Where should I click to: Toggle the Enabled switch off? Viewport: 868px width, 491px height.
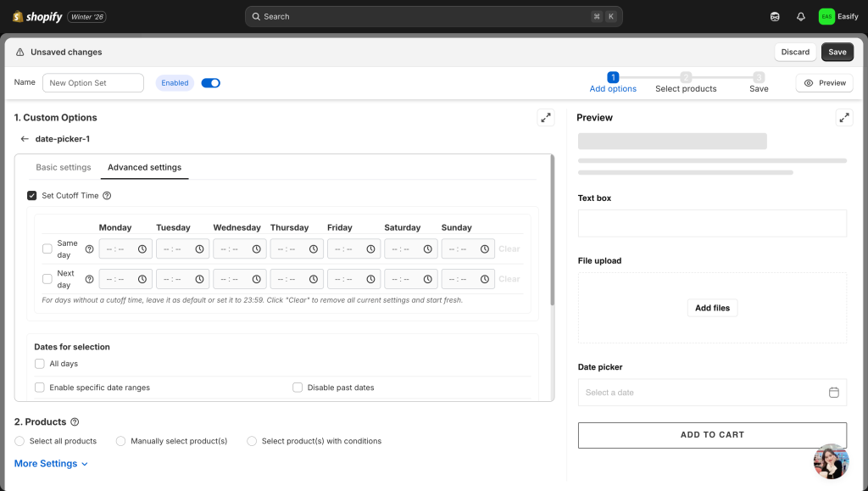tap(210, 83)
